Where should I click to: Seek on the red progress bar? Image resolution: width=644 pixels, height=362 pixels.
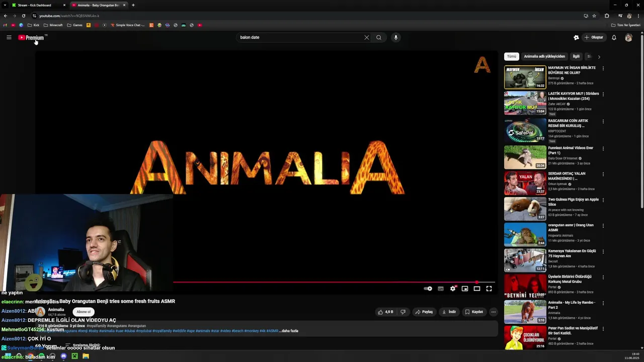coord(334,282)
